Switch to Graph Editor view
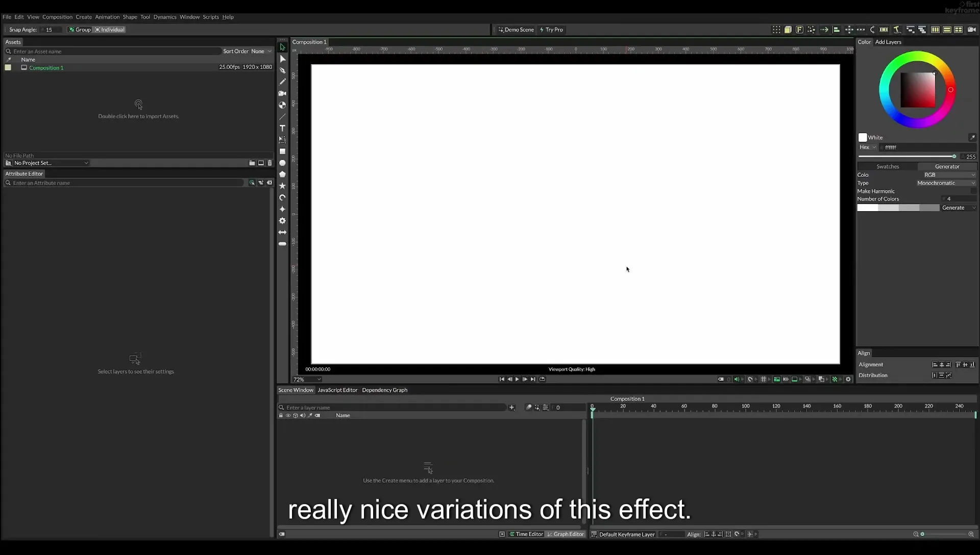 566,535
